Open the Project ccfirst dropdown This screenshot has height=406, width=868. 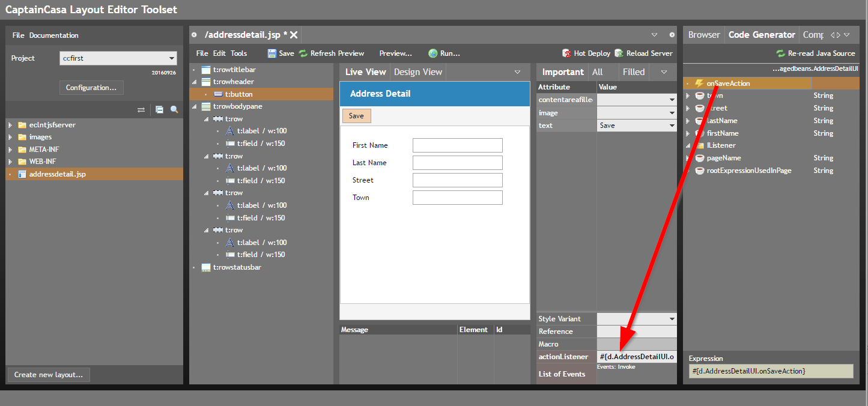pyautogui.click(x=172, y=58)
